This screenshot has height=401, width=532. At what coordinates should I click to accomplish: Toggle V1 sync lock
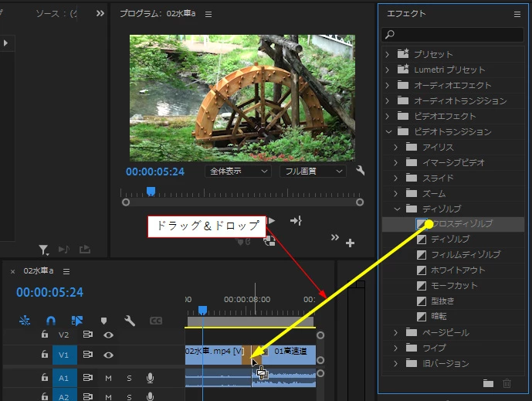(88, 355)
